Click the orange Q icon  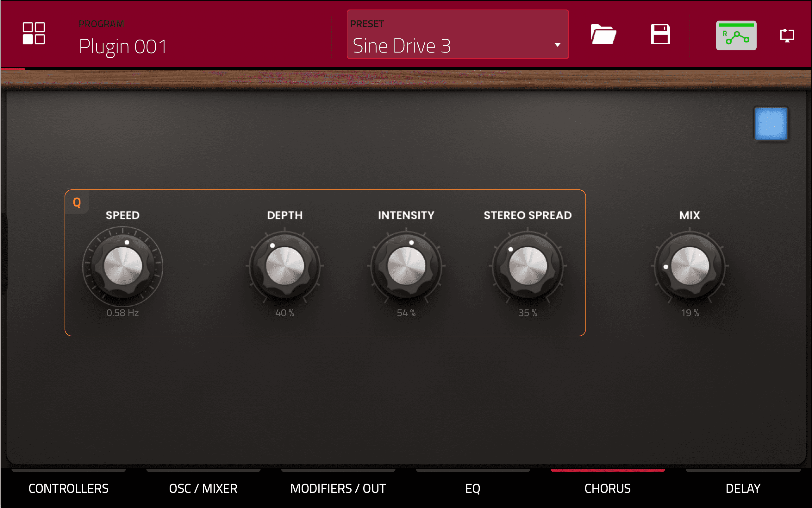(77, 202)
